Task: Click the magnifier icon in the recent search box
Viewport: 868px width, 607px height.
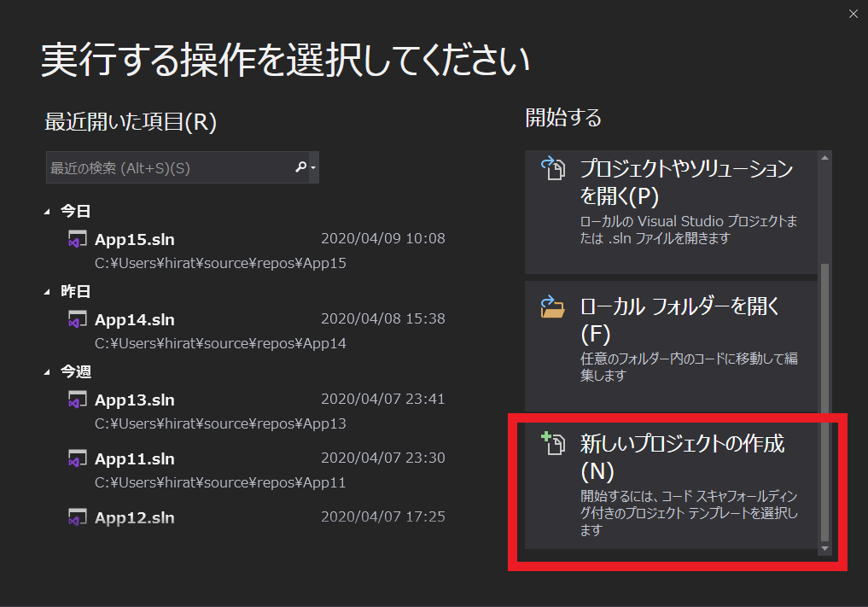Action: (x=301, y=166)
